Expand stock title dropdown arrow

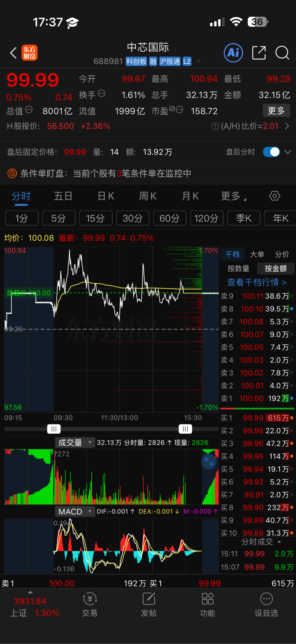click(x=198, y=61)
